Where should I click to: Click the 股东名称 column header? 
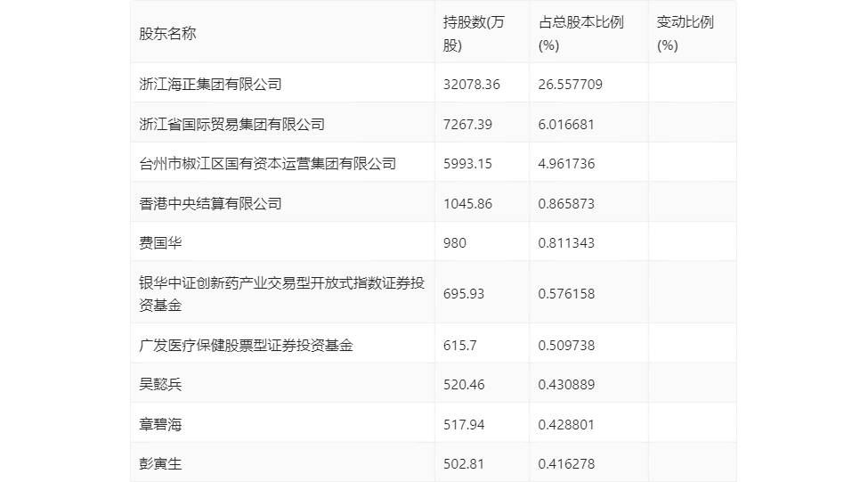coord(167,34)
